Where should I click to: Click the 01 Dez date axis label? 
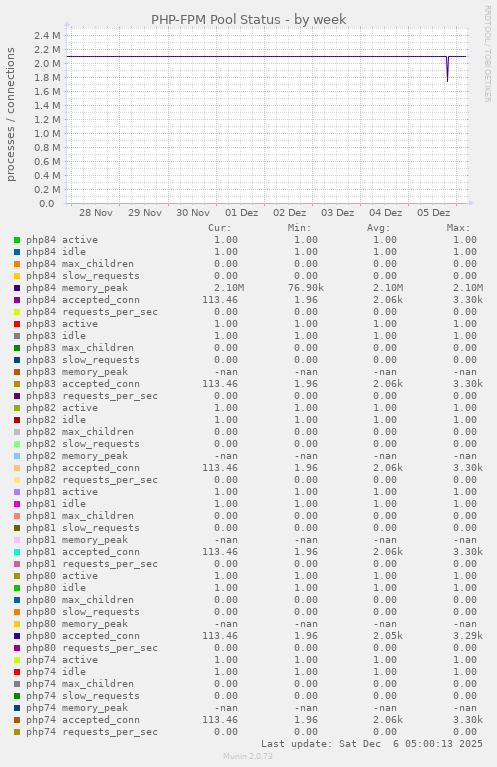[x=242, y=213]
